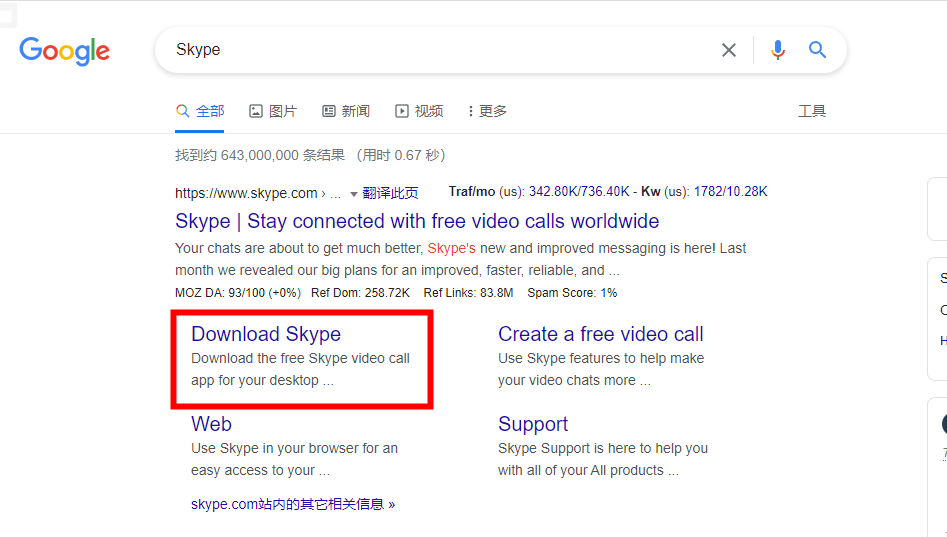
Task: Click the Google logo
Action: (x=65, y=51)
